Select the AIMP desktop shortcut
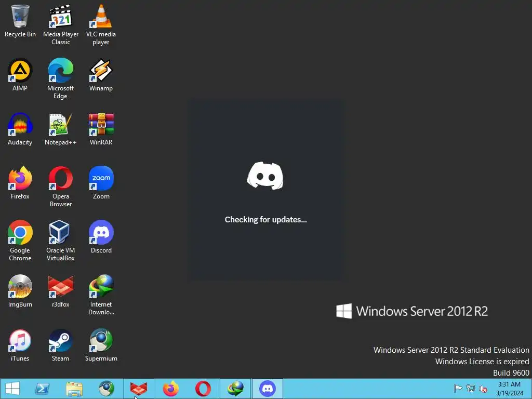The image size is (532, 399). tap(20, 75)
